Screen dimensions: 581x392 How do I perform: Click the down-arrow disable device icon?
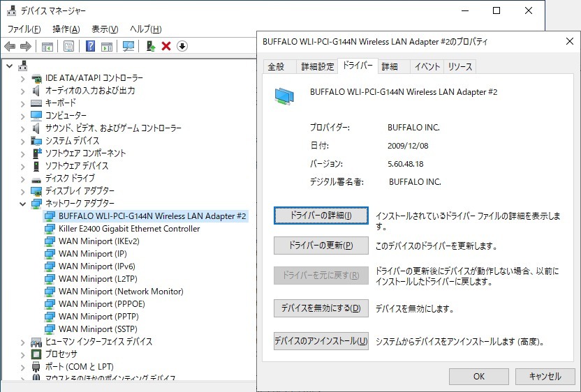(x=182, y=46)
